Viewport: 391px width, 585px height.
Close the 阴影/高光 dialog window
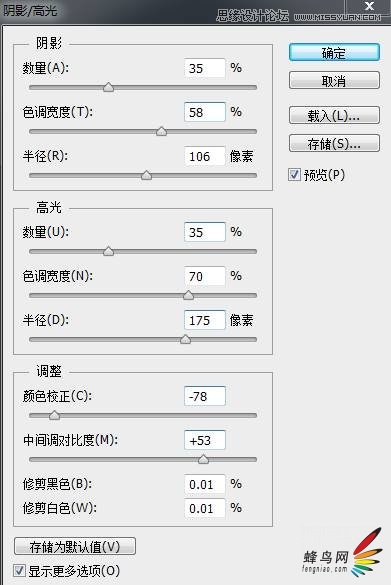coord(369,6)
